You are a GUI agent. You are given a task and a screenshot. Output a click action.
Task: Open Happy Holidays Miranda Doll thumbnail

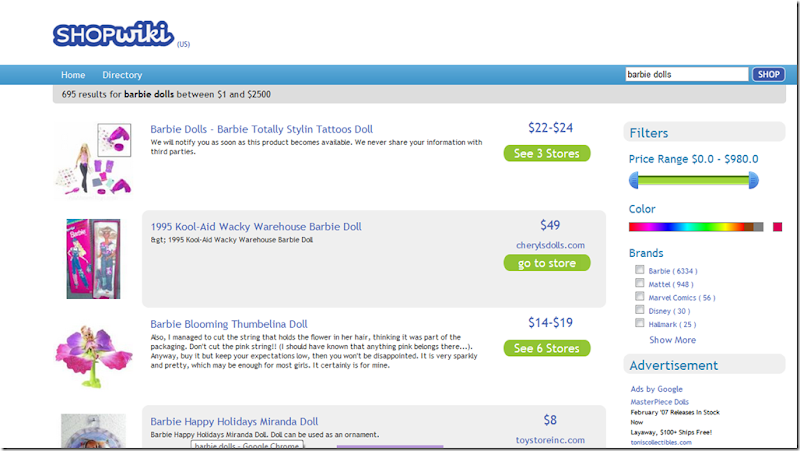(93, 431)
